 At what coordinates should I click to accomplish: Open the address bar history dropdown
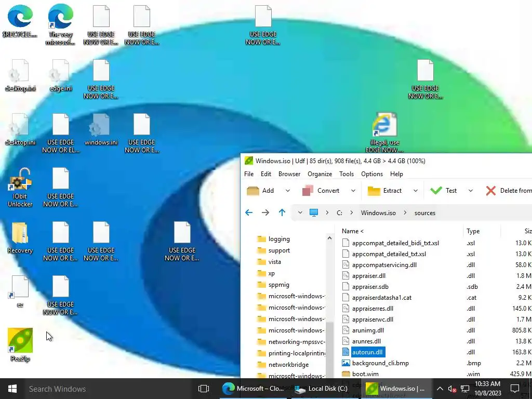(x=300, y=212)
